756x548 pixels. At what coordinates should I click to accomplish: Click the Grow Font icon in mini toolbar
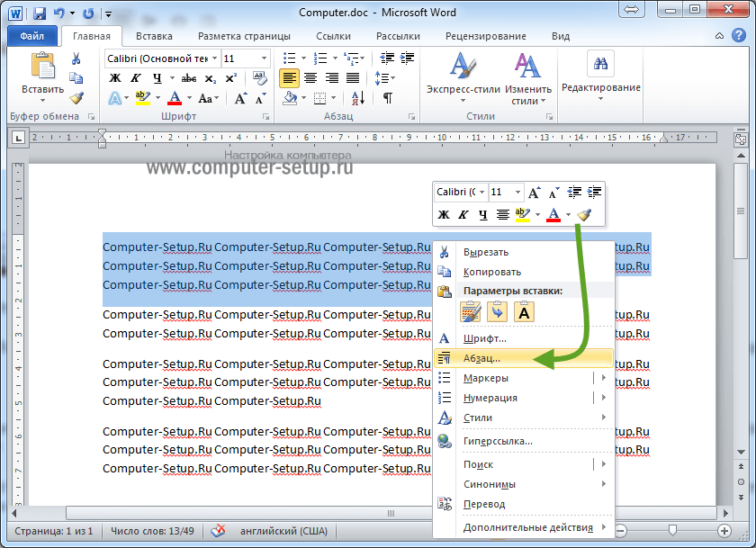pyautogui.click(x=535, y=193)
